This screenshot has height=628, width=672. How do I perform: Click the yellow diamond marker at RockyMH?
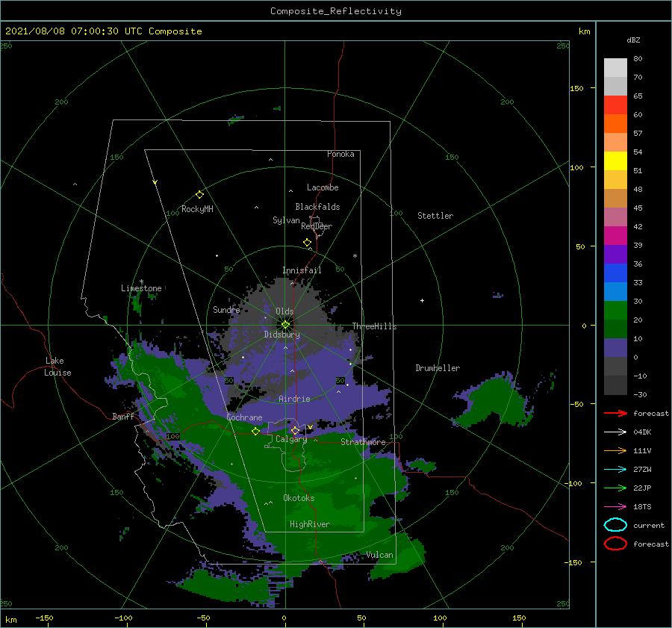point(199,195)
